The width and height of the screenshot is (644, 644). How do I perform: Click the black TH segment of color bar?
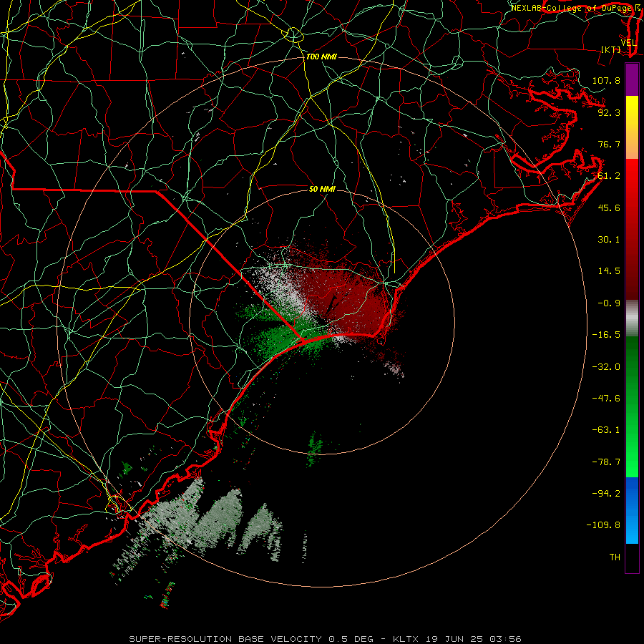(632, 557)
